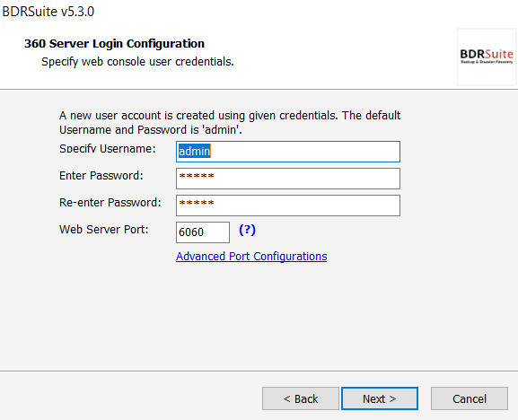
Task: Click the line mentioning default Password is 'admin'
Action: (x=151, y=130)
